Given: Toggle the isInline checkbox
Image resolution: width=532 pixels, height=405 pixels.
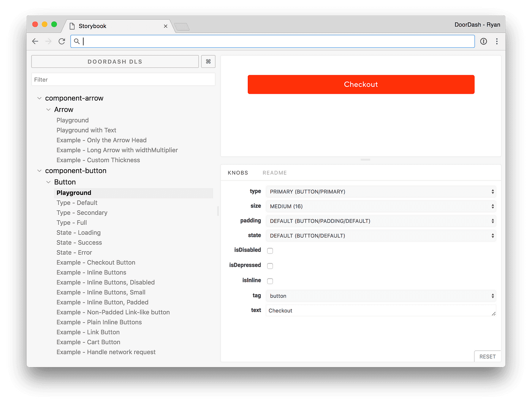Looking at the screenshot, I should pos(270,281).
